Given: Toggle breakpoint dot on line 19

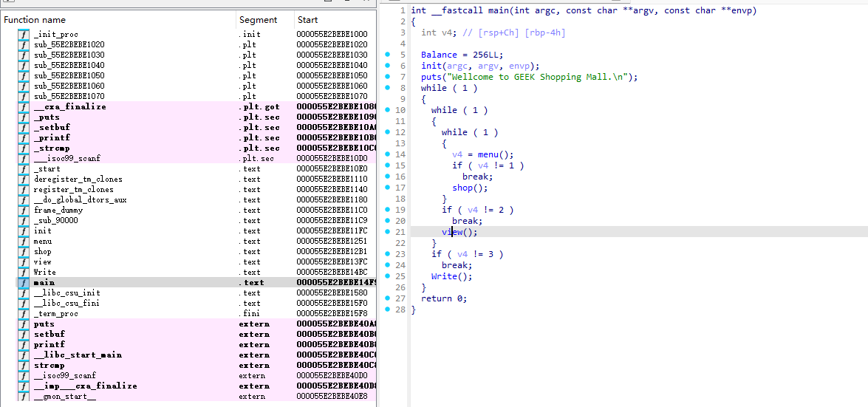Looking at the screenshot, I should [x=388, y=209].
